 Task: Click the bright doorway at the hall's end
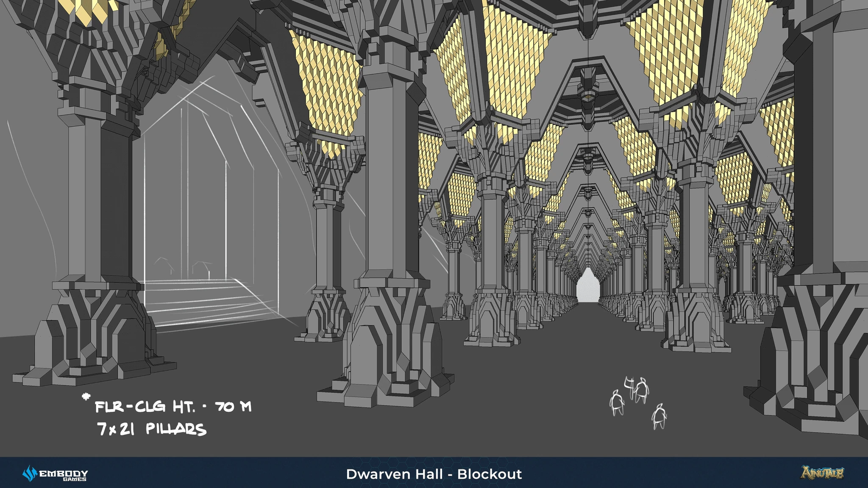click(x=588, y=285)
